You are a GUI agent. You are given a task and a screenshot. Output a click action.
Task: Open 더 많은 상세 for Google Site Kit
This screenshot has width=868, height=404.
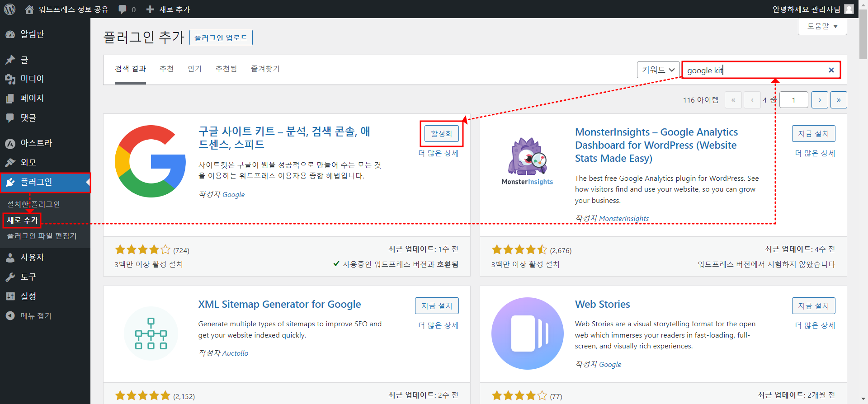[438, 153]
